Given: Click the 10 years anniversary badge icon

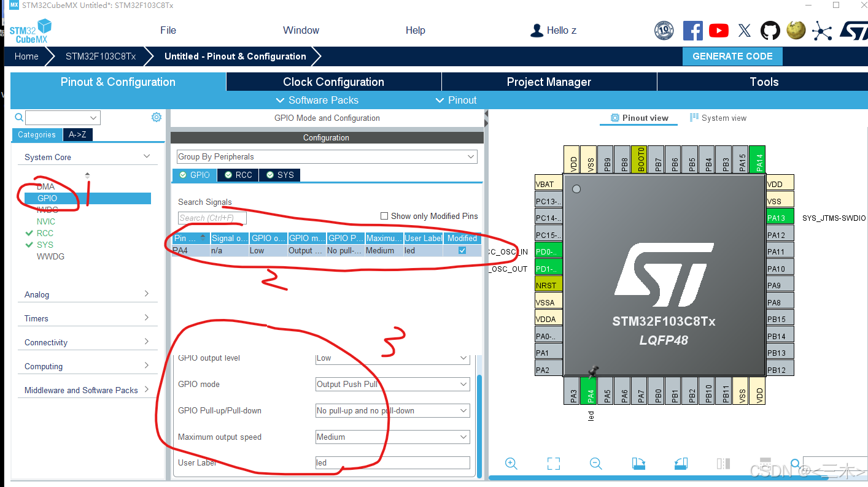Looking at the screenshot, I should (664, 30).
